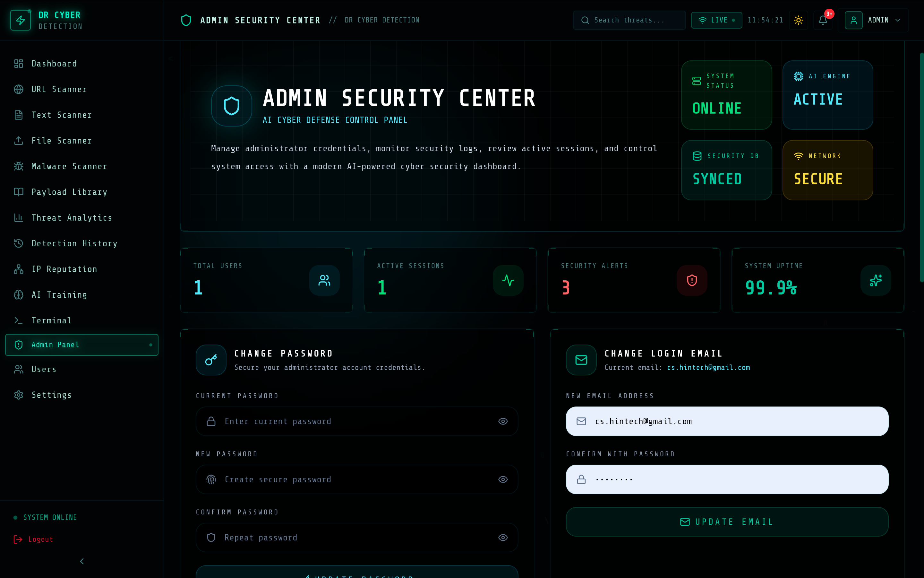The width and height of the screenshot is (924, 578).
Task: Click the Logout link
Action: pyautogui.click(x=33, y=539)
